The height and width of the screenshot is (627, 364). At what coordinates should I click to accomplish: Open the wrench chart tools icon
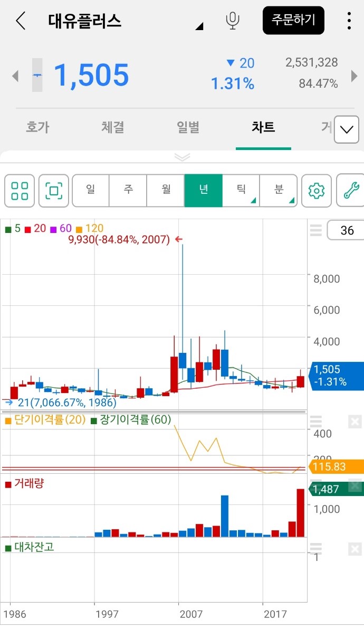pyautogui.click(x=351, y=191)
